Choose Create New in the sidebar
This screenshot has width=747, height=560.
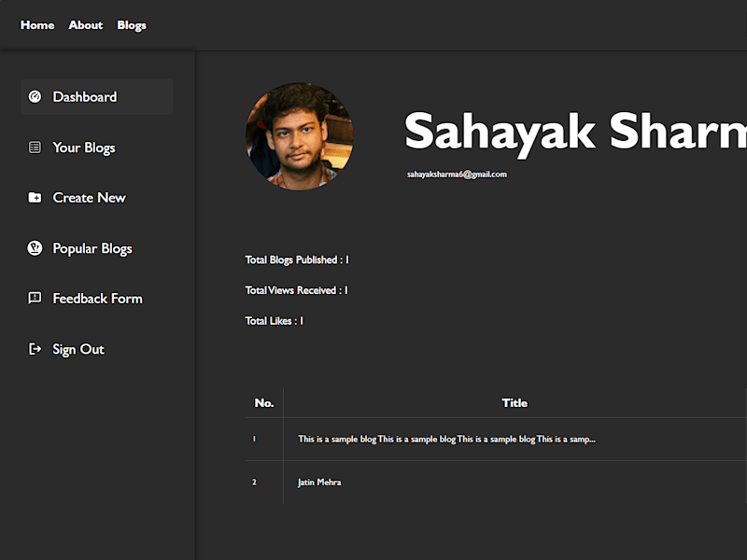(x=89, y=198)
